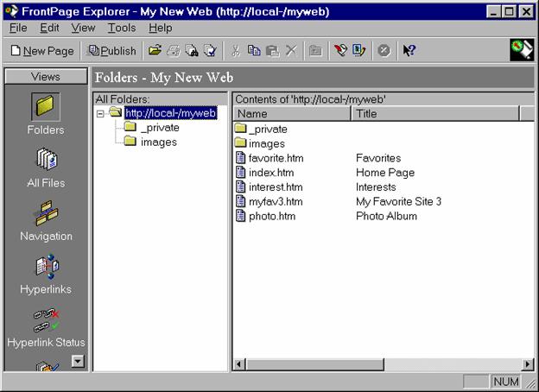
Task: Show the Hyperlink Status view
Action: (46, 326)
